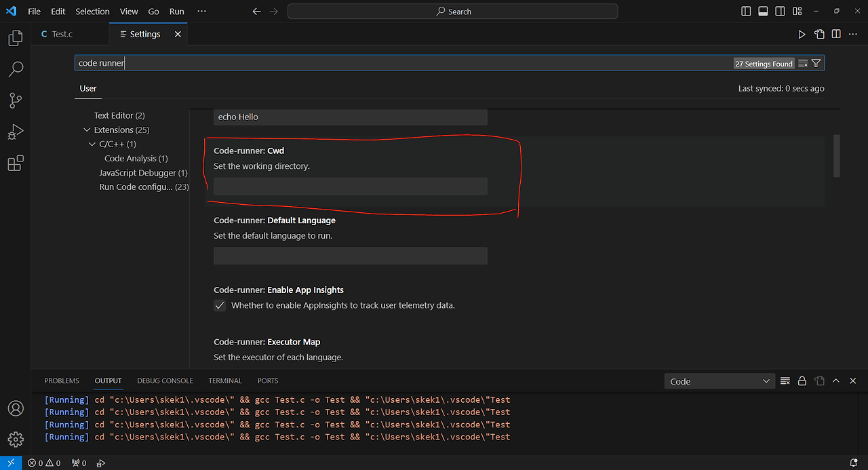Image resolution: width=868 pixels, height=470 pixels.
Task: Maximize the bottom panel with chevron
Action: [x=836, y=381]
